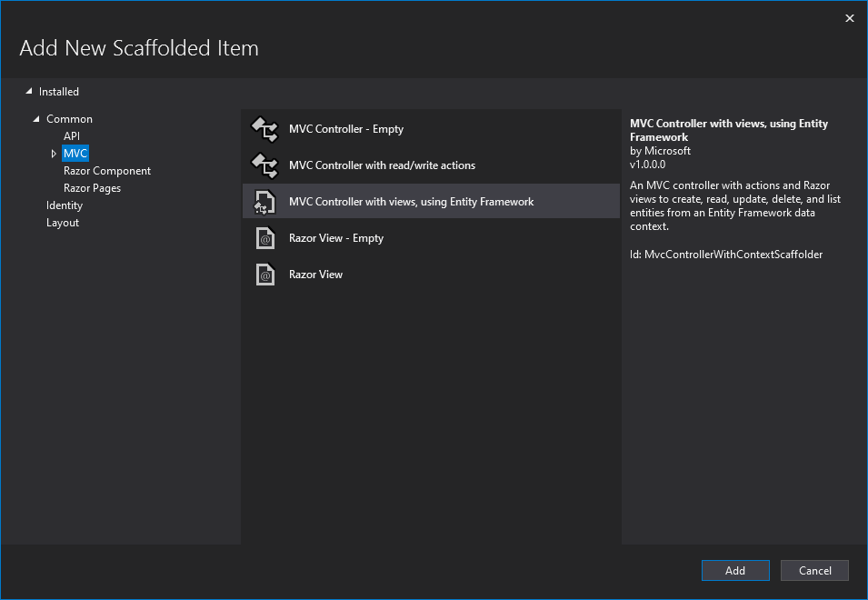Click the Razor View template icon
The height and width of the screenshot is (600, 868).
(x=264, y=275)
